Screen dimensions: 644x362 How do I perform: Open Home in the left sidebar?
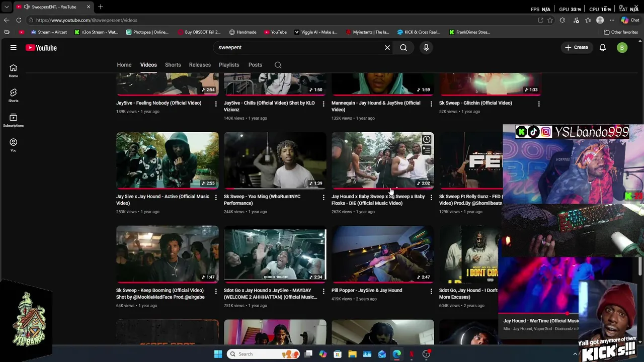[x=14, y=71]
